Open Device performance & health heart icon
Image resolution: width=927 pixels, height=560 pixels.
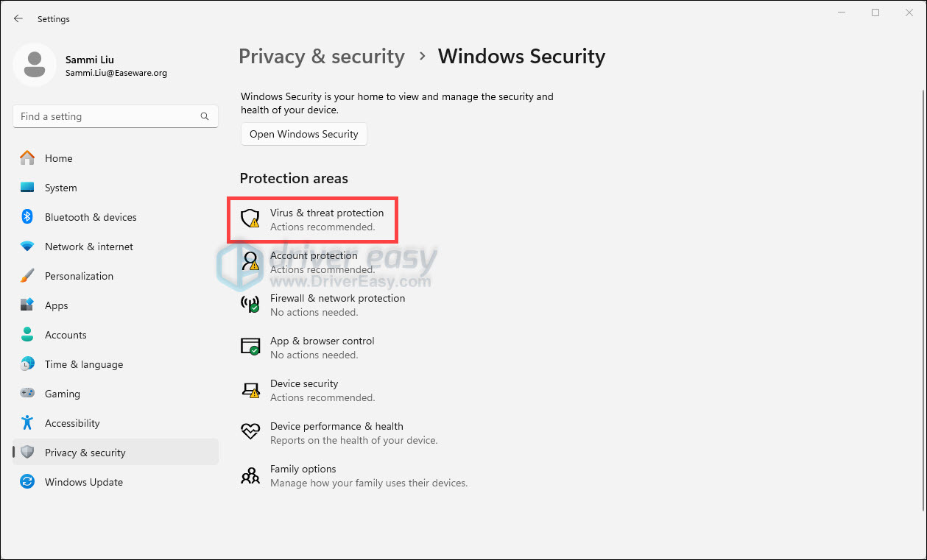click(251, 431)
